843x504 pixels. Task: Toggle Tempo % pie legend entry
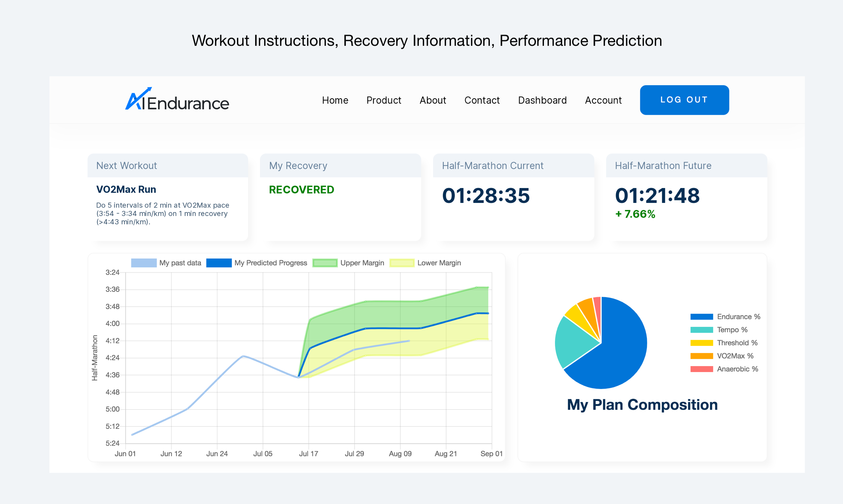pos(701,330)
